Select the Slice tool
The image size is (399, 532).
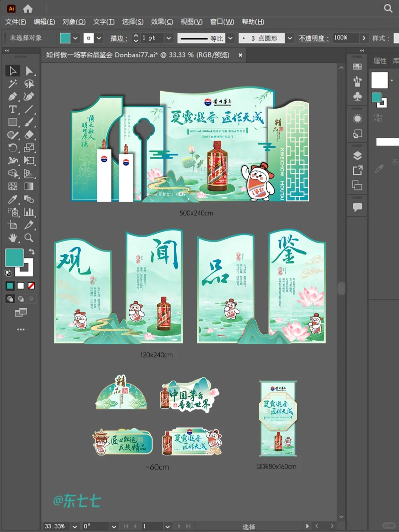pyautogui.click(x=29, y=225)
